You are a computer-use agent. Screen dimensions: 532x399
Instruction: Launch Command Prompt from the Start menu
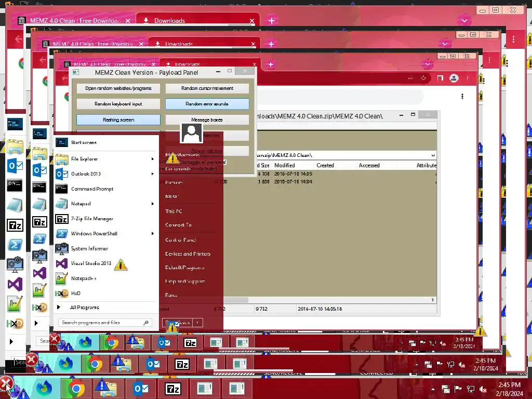[105, 189]
